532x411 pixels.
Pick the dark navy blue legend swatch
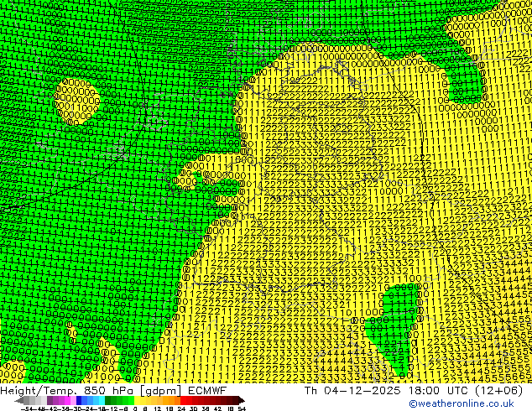pyautogui.click(x=79, y=400)
